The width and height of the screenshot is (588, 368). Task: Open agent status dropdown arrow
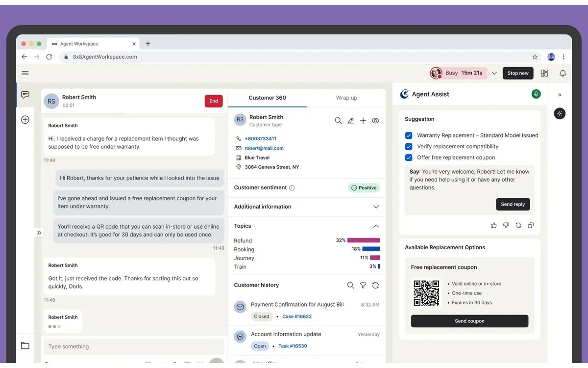point(494,73)
